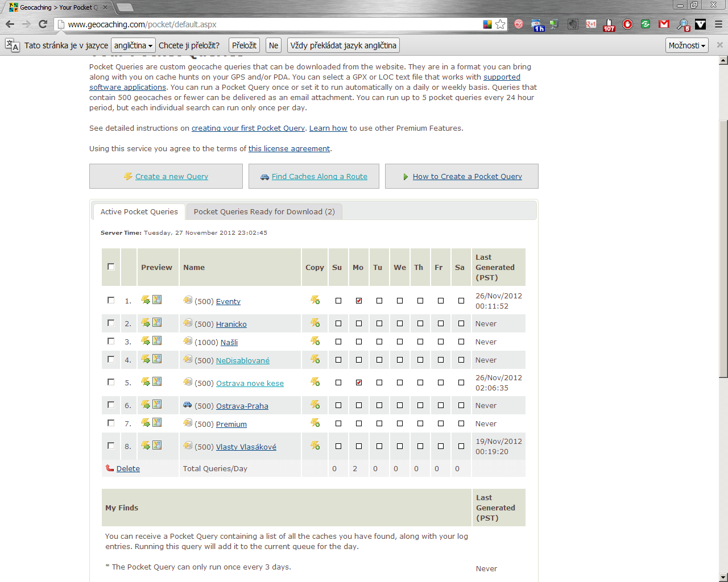Click Find Caches Along a Route
728x582 pixels.
click(320, 176)
